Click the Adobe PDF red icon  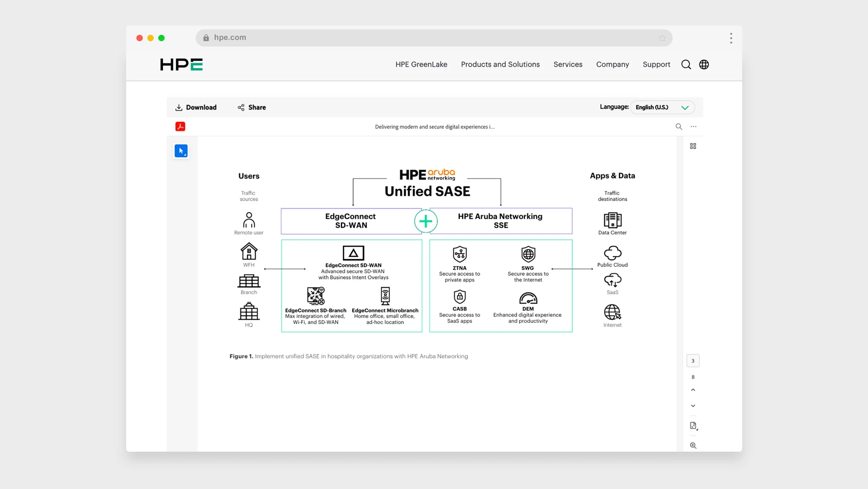180,126
